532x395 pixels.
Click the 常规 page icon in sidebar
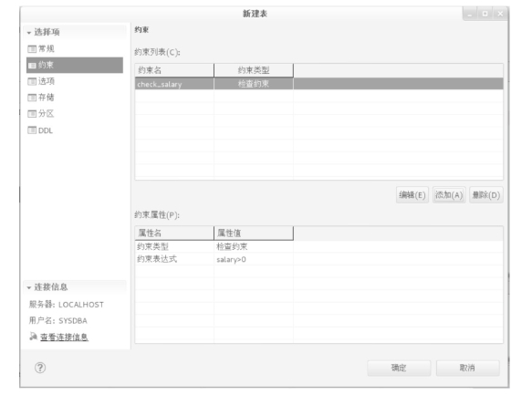click(x=32, y=49)
